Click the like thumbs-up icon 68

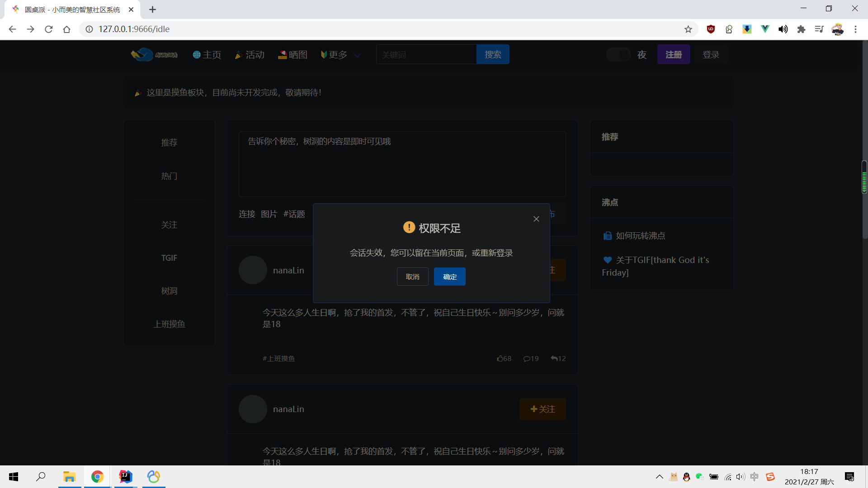point(500,359)
